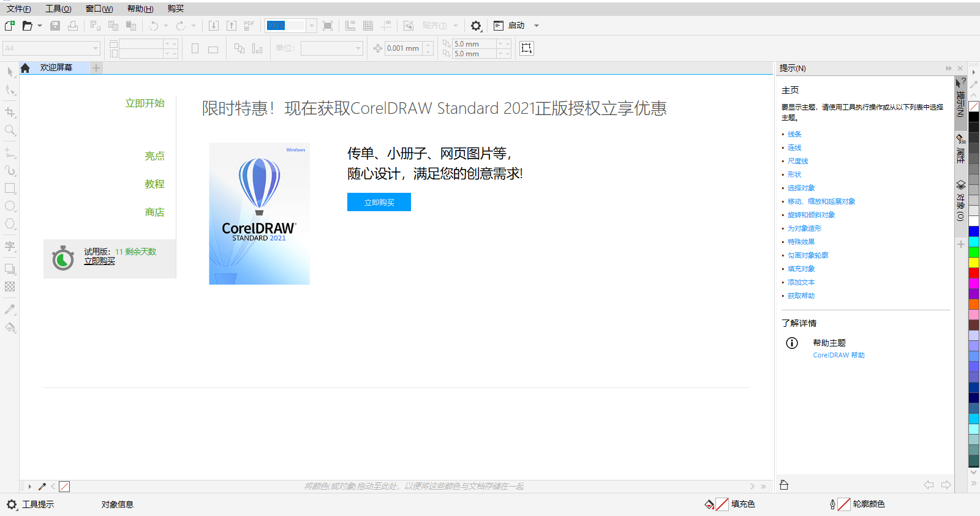Click the CorelDRAW 帮助 link
This screenshot has height=516, width=980.
tap(839, 355)
